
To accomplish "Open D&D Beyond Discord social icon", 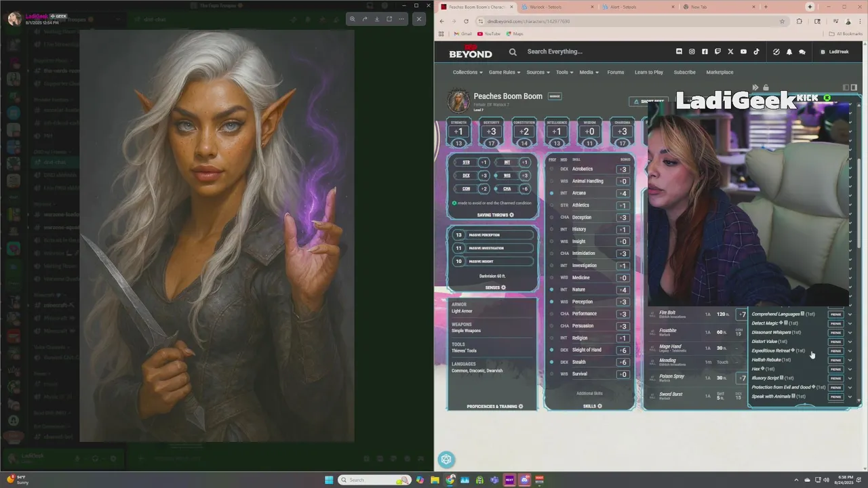I will coord(679,52).
